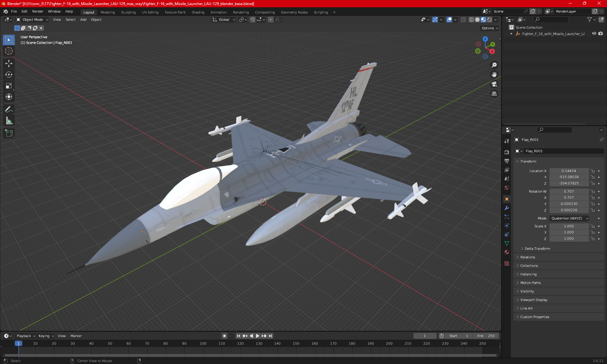Select the Annotate tool
This screenshot has height=364, width=607.
[9, 109]
